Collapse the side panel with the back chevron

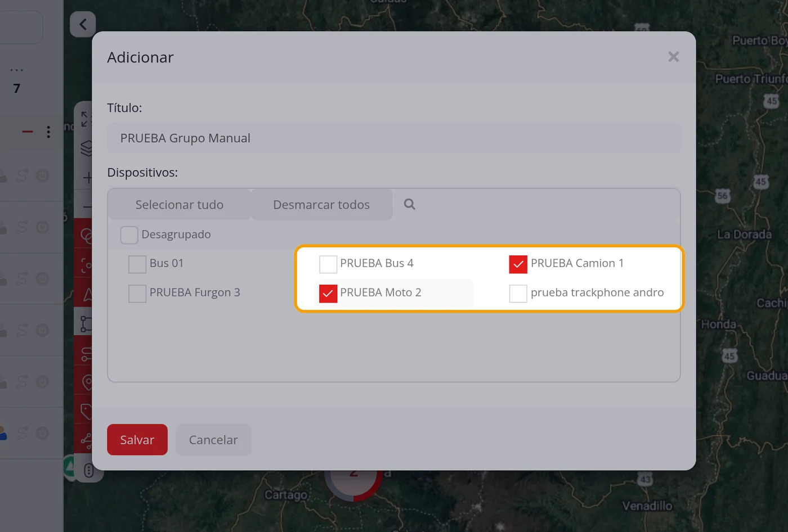[x=83, y=24]
